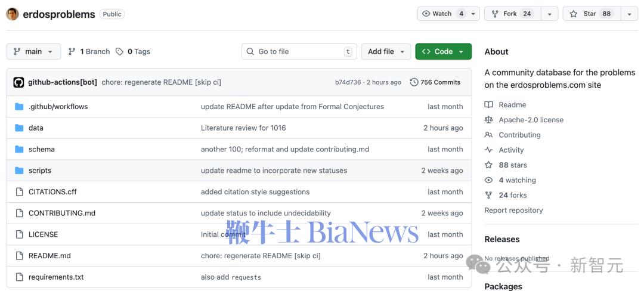Image resolution: width=644 pixels, height=291 pixels.
Task: Open the data folder
Action: pos(36,128)
